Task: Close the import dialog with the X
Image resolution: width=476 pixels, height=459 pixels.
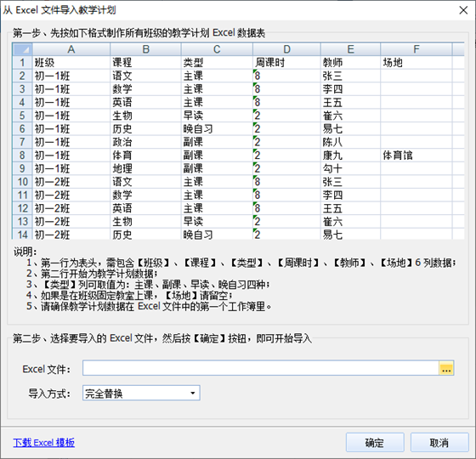Action: click(x=463, y=10)
